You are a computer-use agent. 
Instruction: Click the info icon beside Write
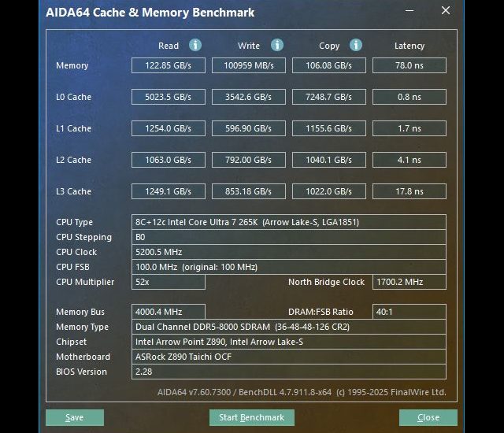click(x=276, y=46)
